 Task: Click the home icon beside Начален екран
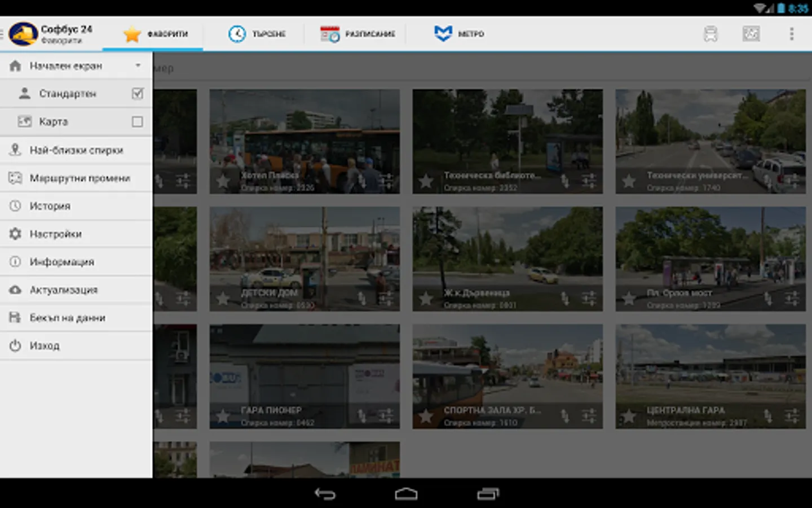(16, 65)
